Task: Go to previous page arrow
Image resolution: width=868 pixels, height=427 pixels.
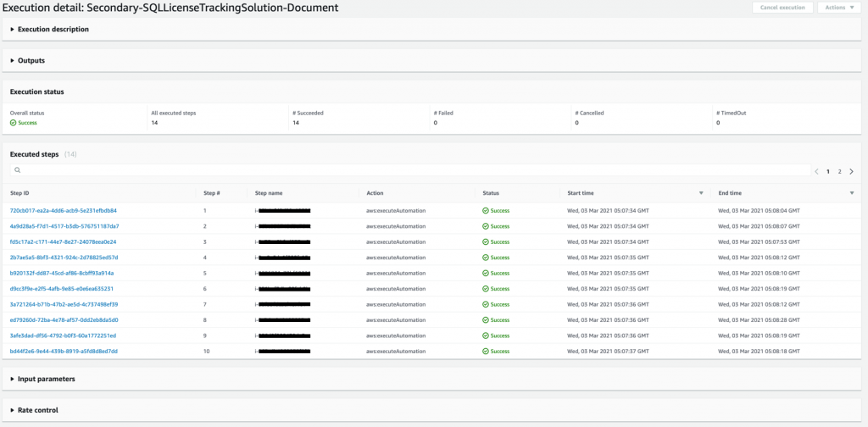Action: pyautogui.click(x=817, y=171)
